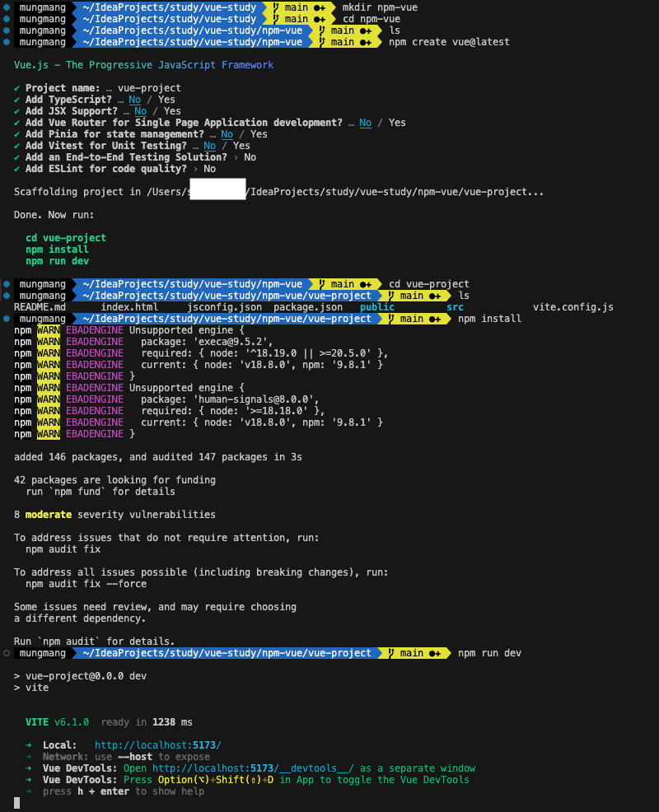
Task: Click '42 packages are looking for funding' line
Action: pyautogui.click(x=115, y=480)
